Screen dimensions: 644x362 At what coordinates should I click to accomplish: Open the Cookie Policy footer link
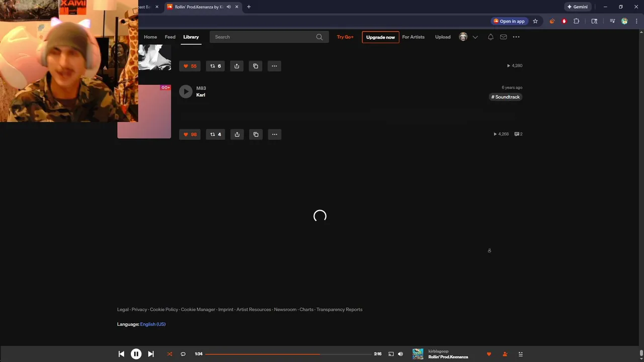[x=164, y=310]
